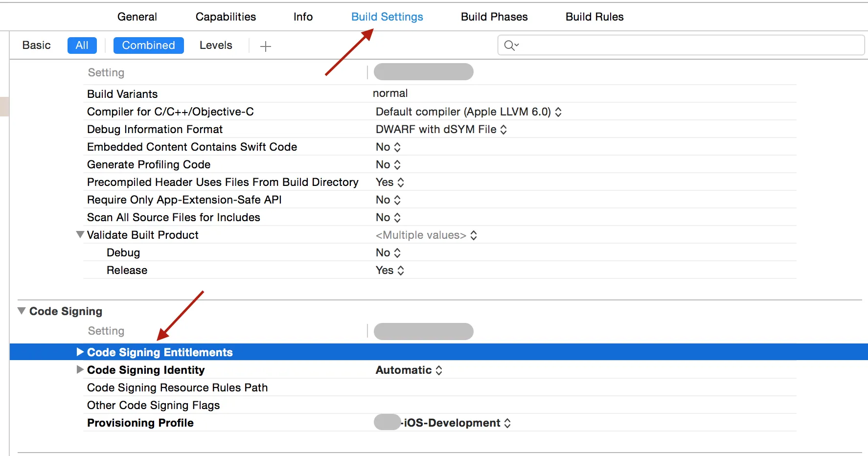Collapse the Code Signing section

click(22, 311)
